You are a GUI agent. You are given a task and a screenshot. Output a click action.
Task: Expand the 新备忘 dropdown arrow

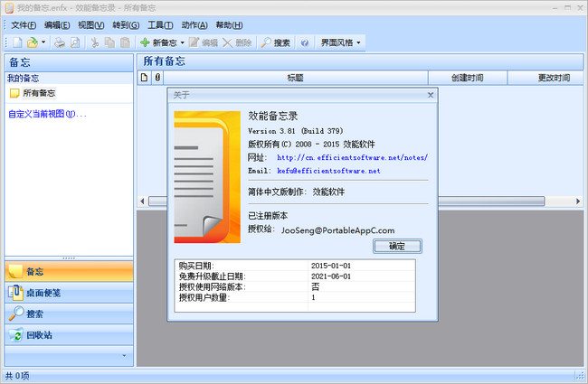[182, 42]
